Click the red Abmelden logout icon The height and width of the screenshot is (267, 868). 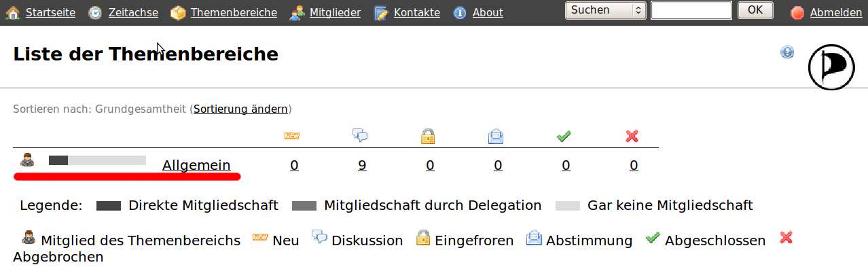[x=797, y=12]
